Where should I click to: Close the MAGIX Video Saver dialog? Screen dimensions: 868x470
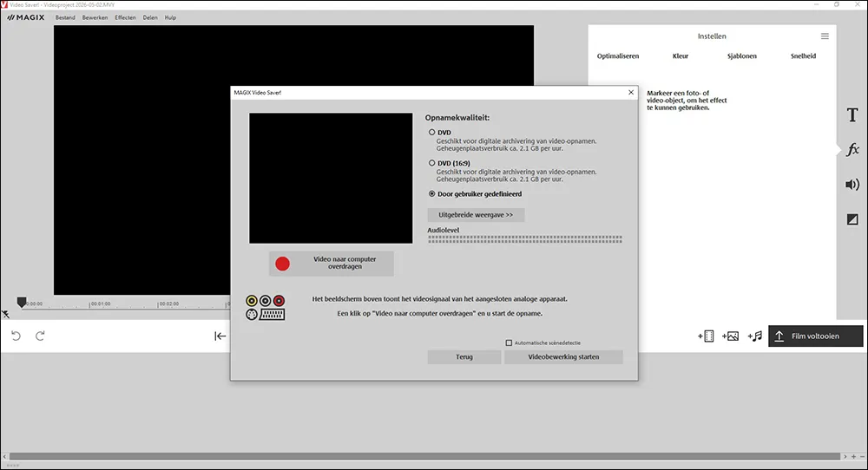pos(630,92)
